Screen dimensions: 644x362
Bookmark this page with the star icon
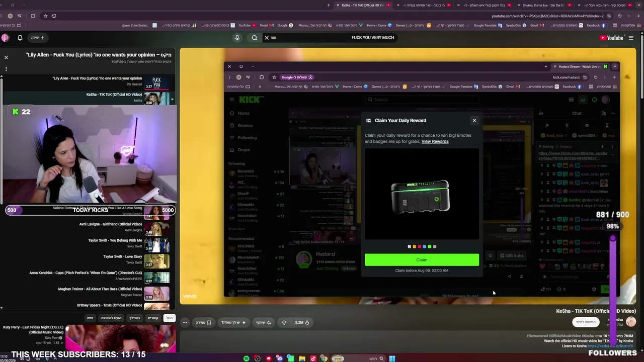coord(45,16)
